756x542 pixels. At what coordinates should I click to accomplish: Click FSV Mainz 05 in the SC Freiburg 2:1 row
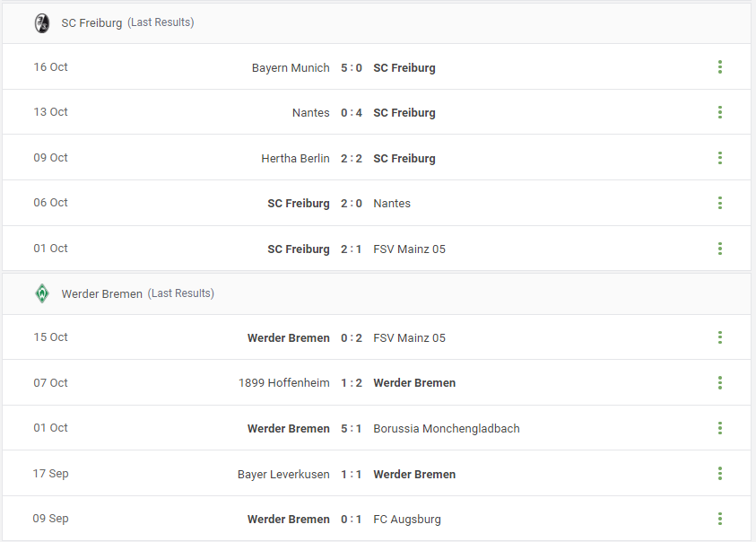(409, 249)
